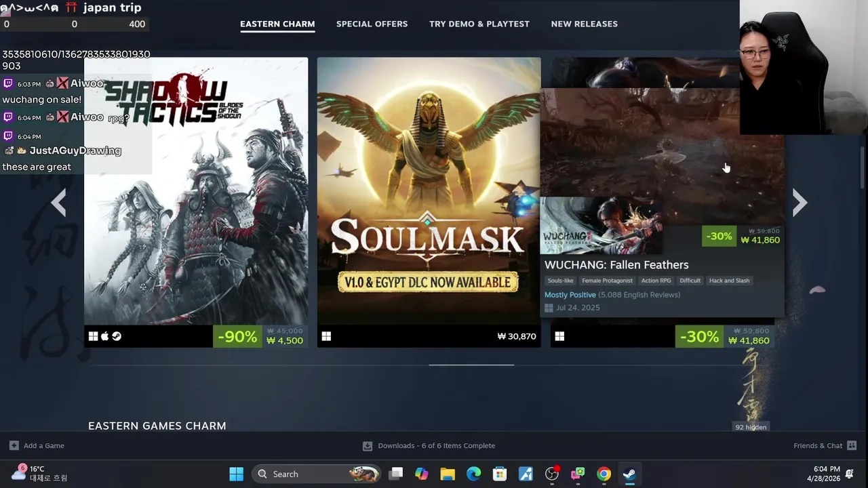Select the Difficult tag
This screenshot has height=488, width=868.
(690, 281)
